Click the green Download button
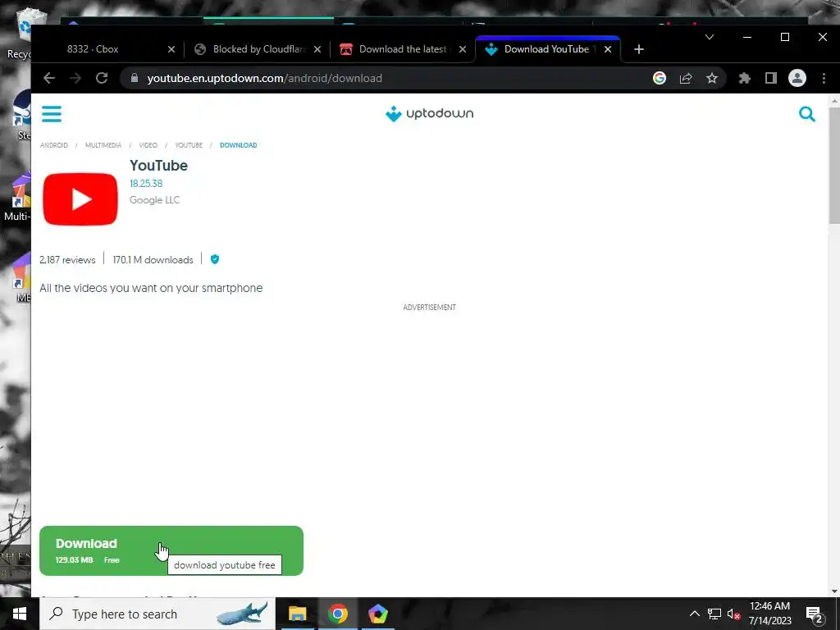The height and width of the screenshot is (630, 840). tap(171, 550)
